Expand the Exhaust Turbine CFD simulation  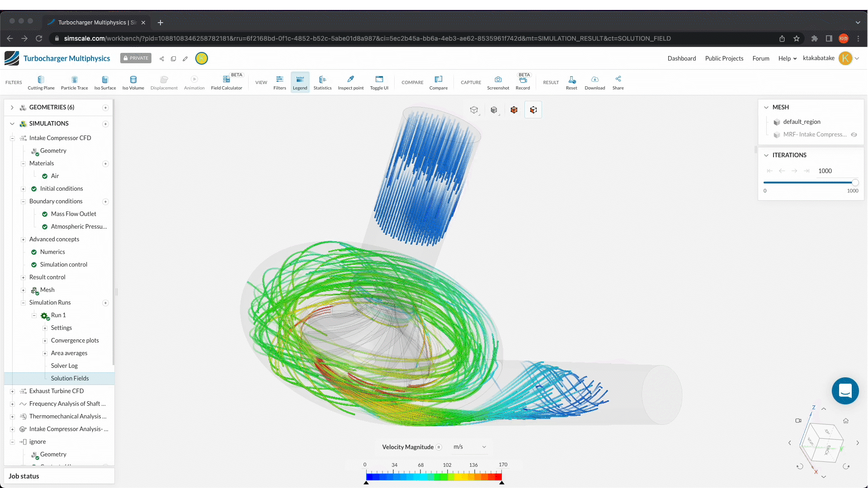coord(12,391)
